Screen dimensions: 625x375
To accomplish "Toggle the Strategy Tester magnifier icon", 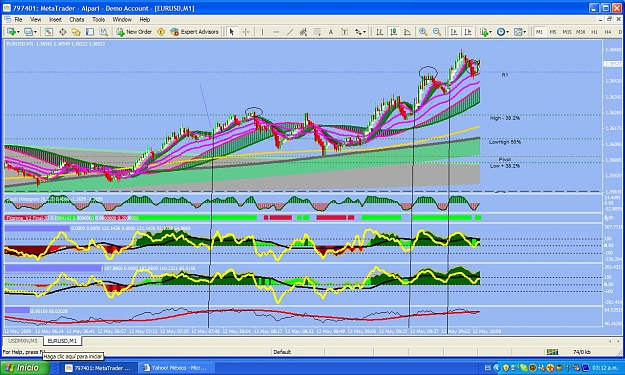I will 104,32.
